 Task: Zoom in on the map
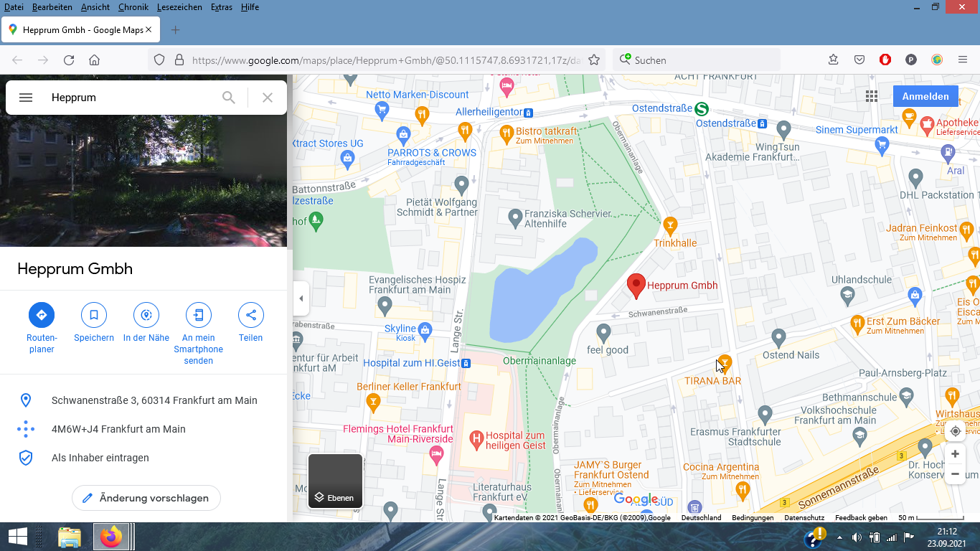[955, 454]
